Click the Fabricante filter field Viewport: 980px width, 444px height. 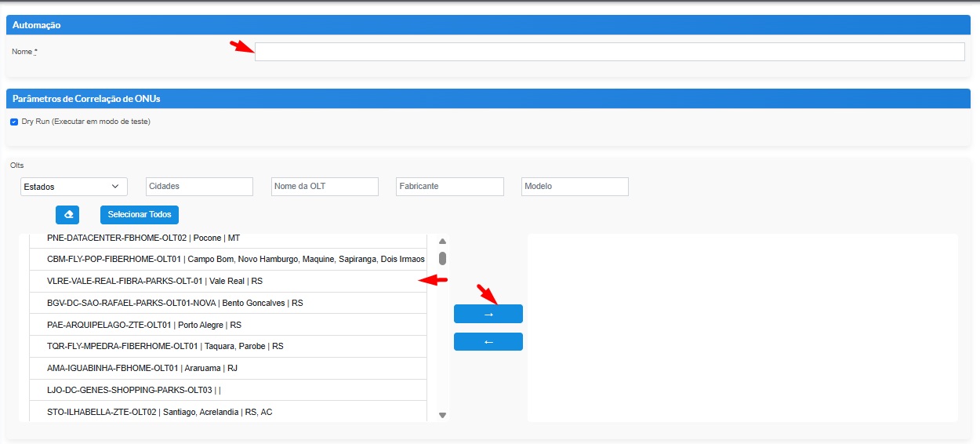(x=449, y=187)
